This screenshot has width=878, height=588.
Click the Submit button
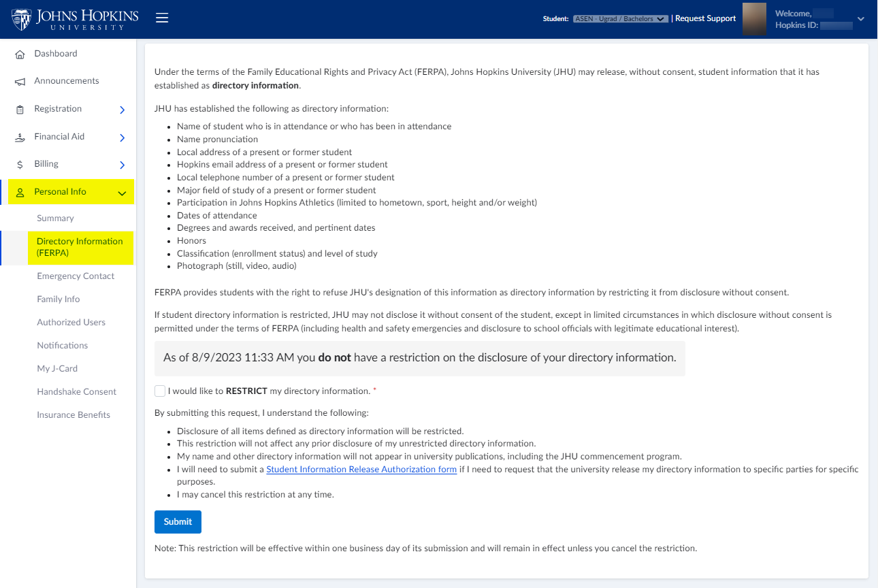[x=178, y=522]
